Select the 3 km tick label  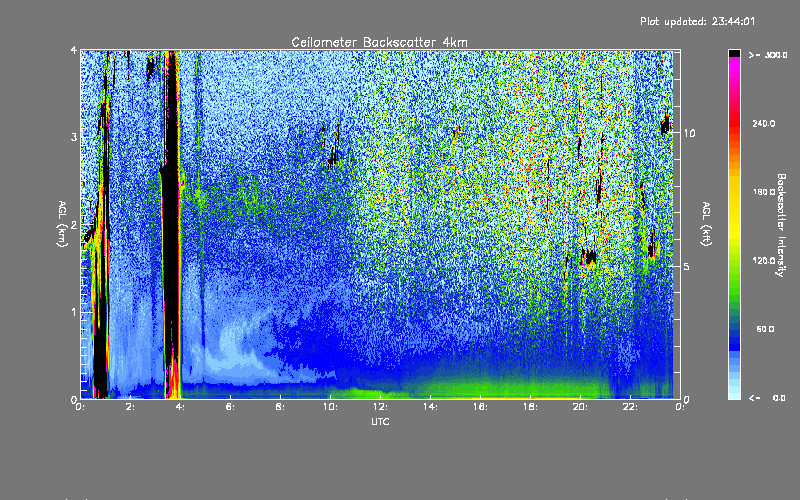pos(74,137)
